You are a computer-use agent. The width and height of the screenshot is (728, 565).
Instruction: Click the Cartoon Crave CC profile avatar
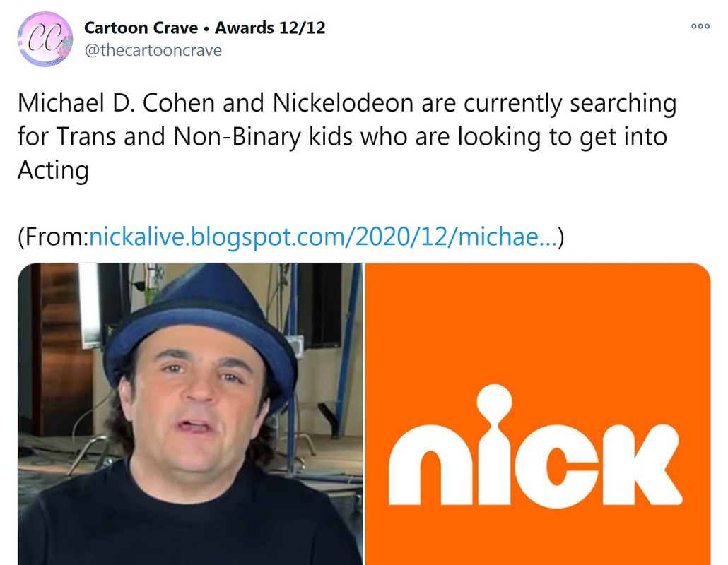click(45, 39)
